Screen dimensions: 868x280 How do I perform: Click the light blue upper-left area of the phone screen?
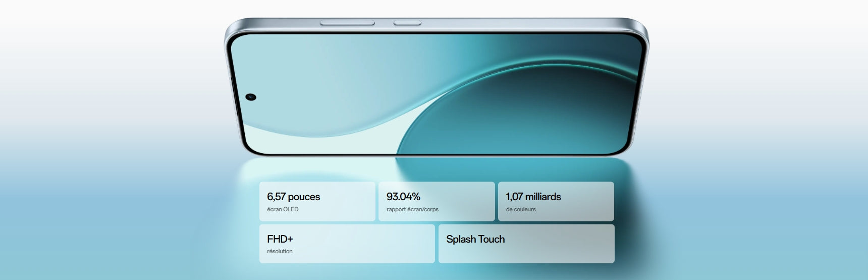point(303,66)
